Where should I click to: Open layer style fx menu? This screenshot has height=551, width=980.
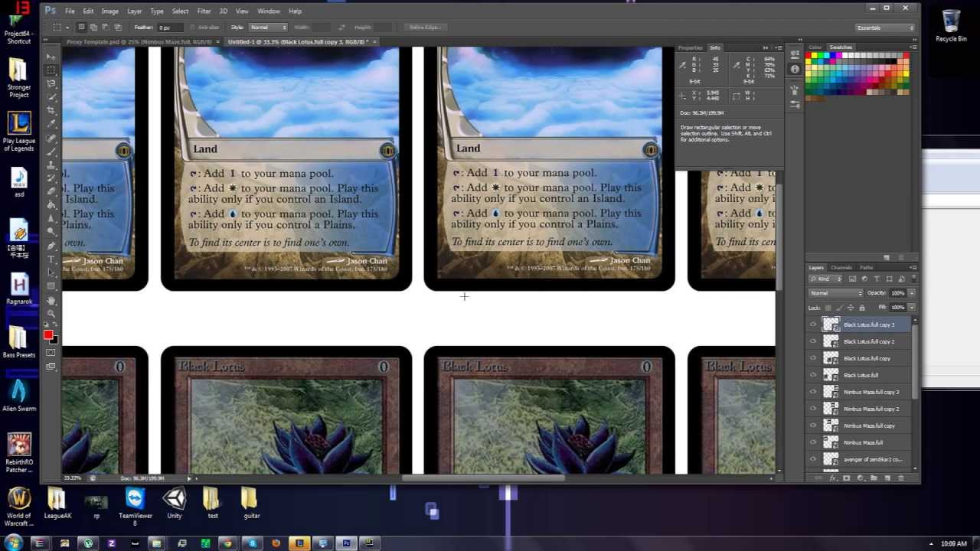point(833,478)
